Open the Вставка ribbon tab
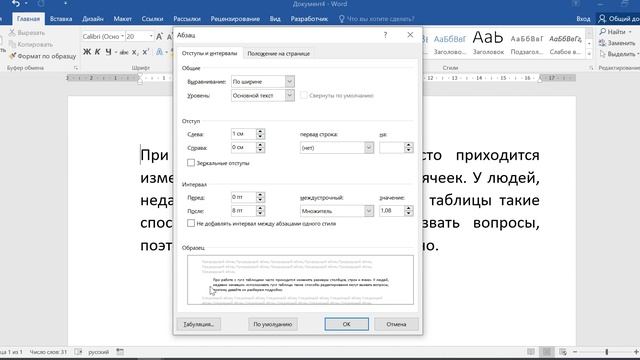Viewport: 640px width, 360px height. coord(61,19)
